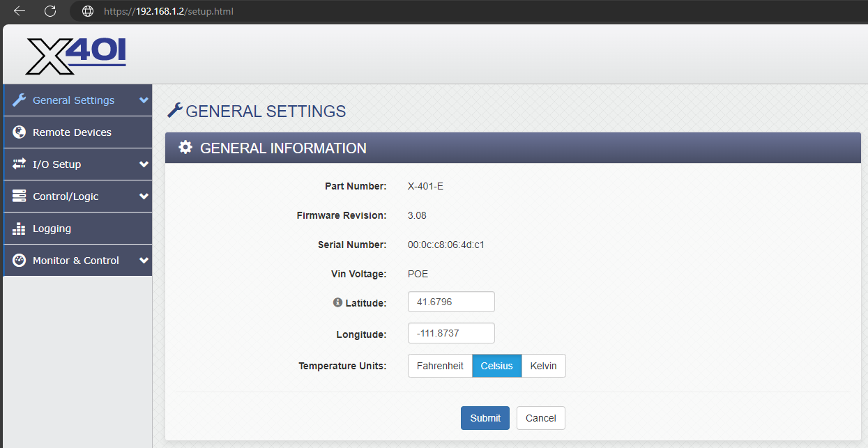
Task: Click the Monitor & Control eye icon
Action: 19,260
